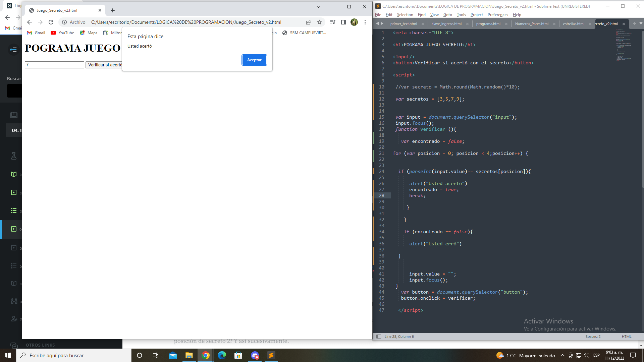Click the number input field containing 7
This screenshot has height=362, width=644.
[x=54, y=65]
